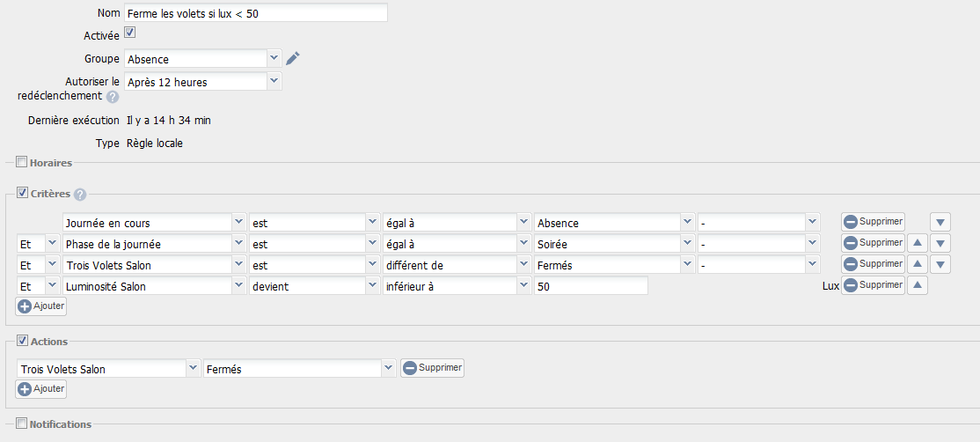Toggle the Notifications checkbox
The width and height of the screenshot is (980, 442).
pyautogui.click(x=22, y=424)
